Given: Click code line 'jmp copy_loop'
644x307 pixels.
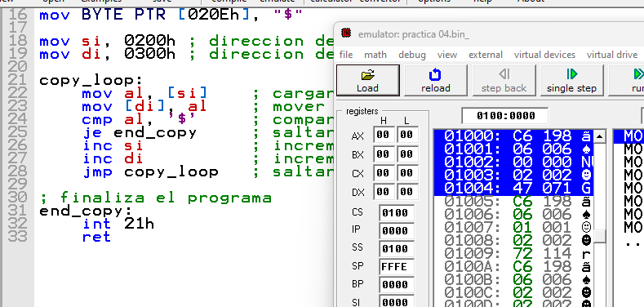Looking at the screenshot, I should (150, 172).
